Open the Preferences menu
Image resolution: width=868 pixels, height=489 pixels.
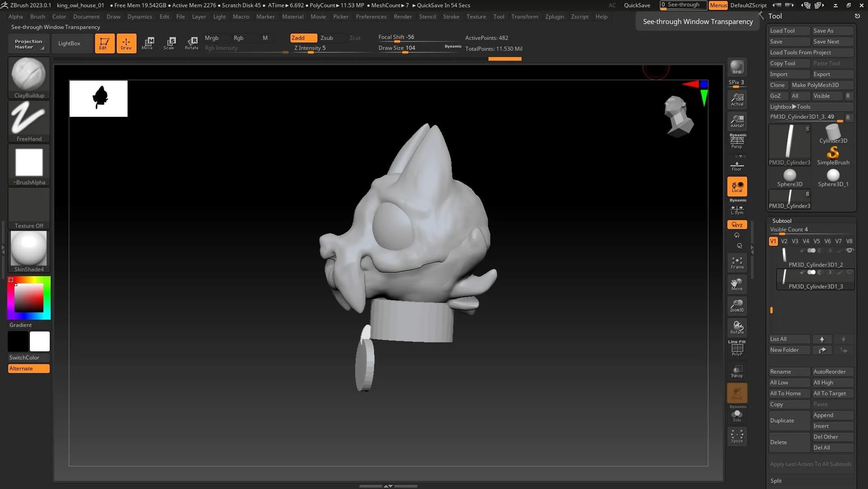pos(371,17)
